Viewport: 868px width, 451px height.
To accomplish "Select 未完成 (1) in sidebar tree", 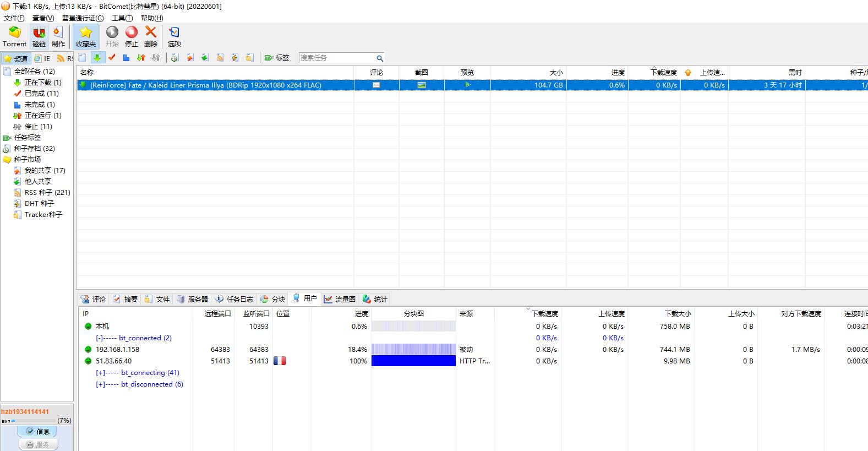I will (40, 105).
